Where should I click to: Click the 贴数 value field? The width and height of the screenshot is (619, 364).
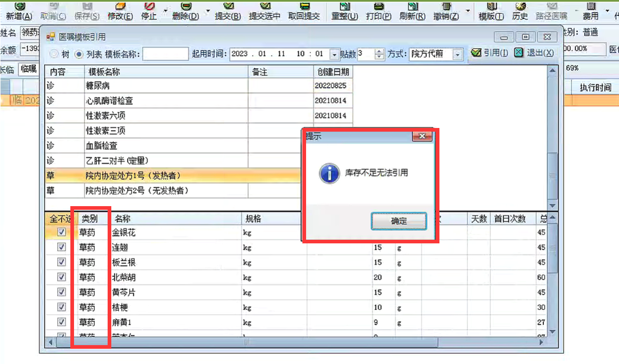pos(365,54)
